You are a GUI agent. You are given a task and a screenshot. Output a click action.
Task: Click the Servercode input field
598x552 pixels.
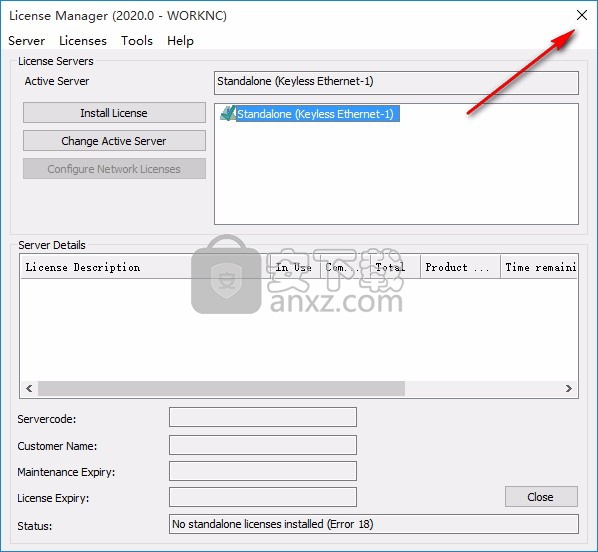[x=263, y=417]
